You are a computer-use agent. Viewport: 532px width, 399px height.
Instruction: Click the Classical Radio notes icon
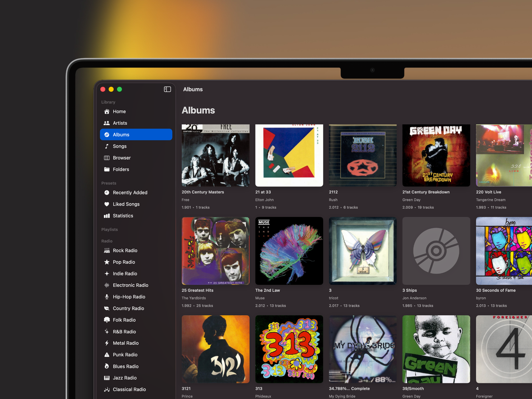pyautogui.click(x=107, y=390)
